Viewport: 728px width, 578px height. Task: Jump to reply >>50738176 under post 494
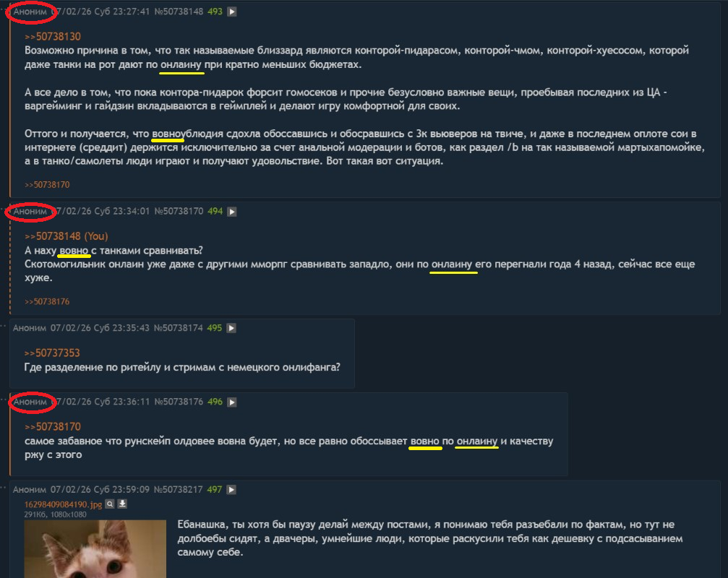[x=47, y=301]
